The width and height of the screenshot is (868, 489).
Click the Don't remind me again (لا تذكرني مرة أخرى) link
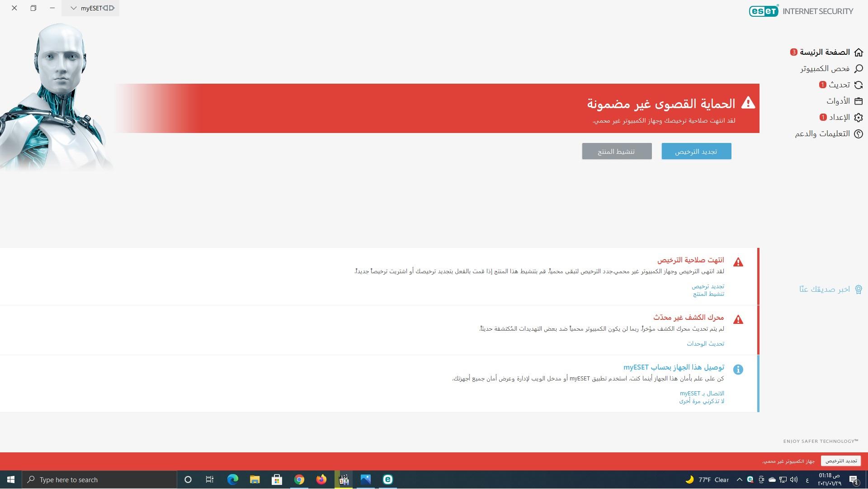coord(702,401)
